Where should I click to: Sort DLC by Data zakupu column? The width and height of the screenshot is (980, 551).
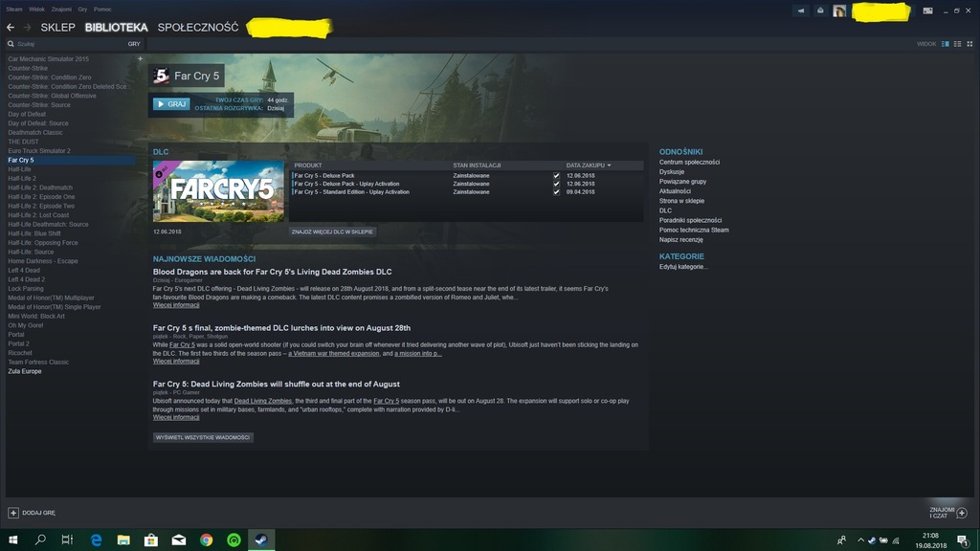589,165
